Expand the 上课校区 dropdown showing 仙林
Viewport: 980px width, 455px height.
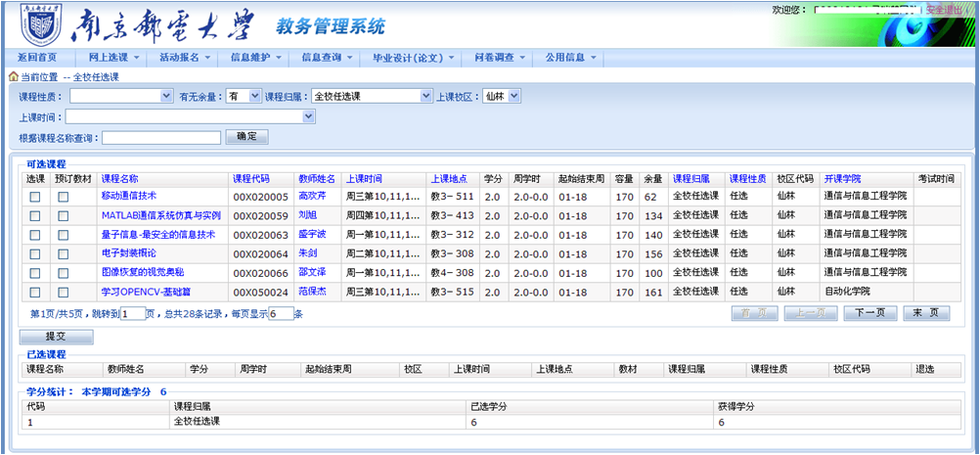pyautogui.click(x=502, y=97)
